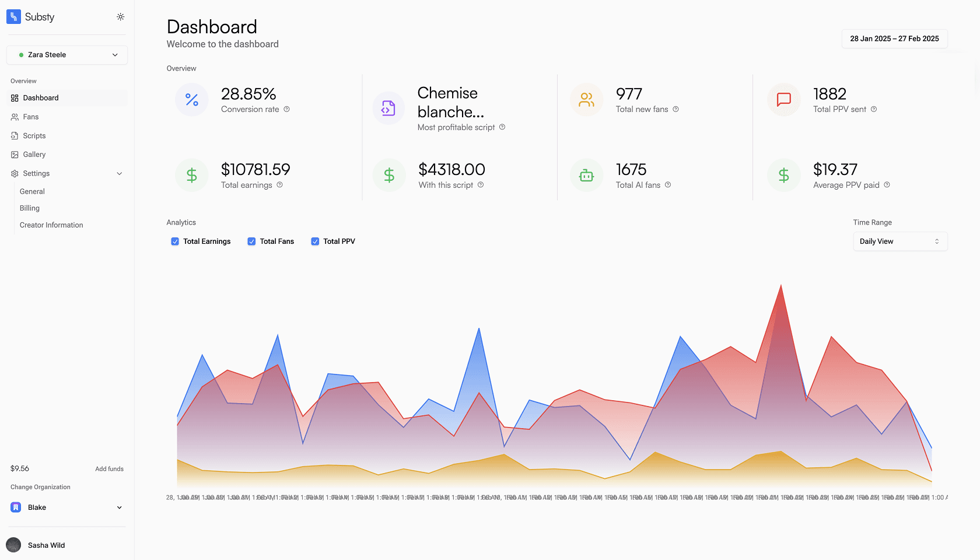Image resolution: width=980 pixels, height=560 pixels.
Task: Uncheck the Total Fans checkbox
Action: tap(251, 242)
